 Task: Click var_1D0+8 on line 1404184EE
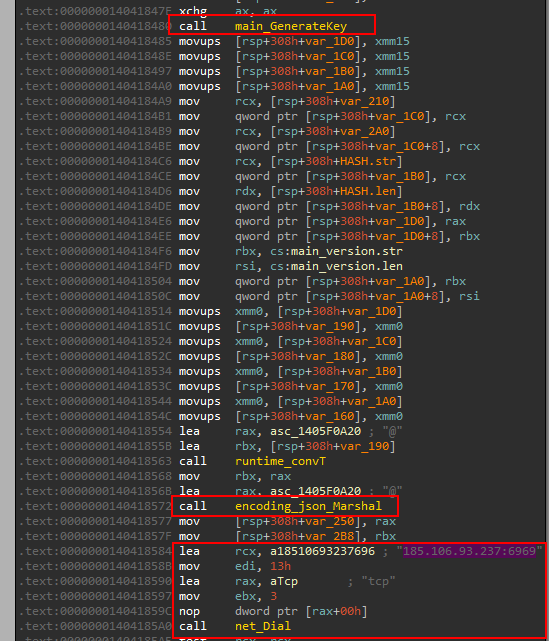[x=409, y=236]
